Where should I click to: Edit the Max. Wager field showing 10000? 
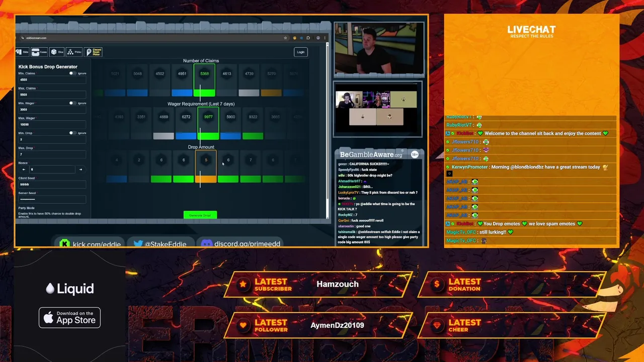(x=52, y=124)
